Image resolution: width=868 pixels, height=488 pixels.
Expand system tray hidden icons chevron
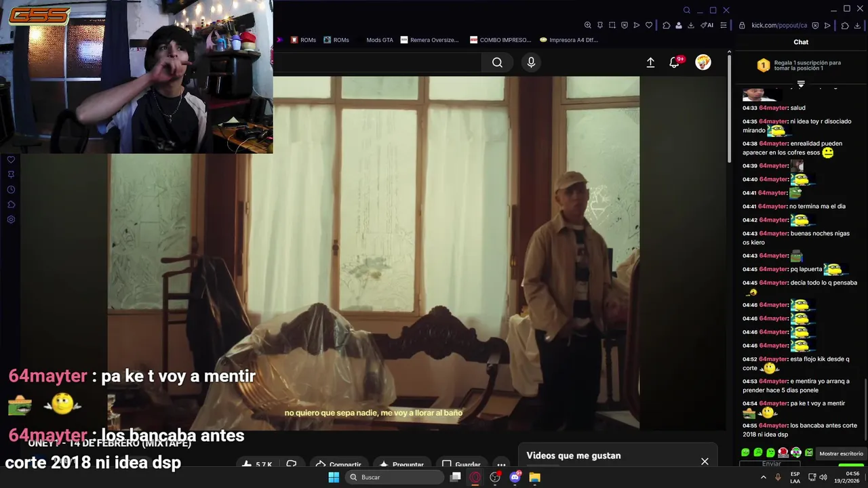(764, 477)
